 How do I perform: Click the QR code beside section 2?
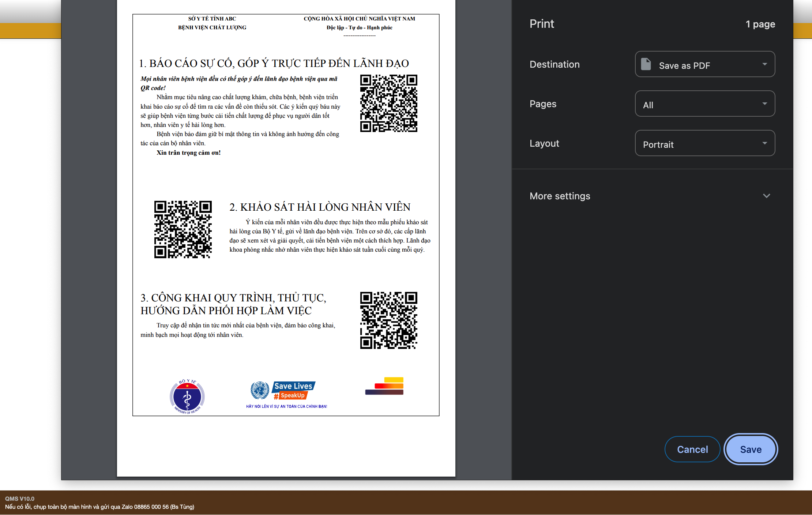coord(183,229)
